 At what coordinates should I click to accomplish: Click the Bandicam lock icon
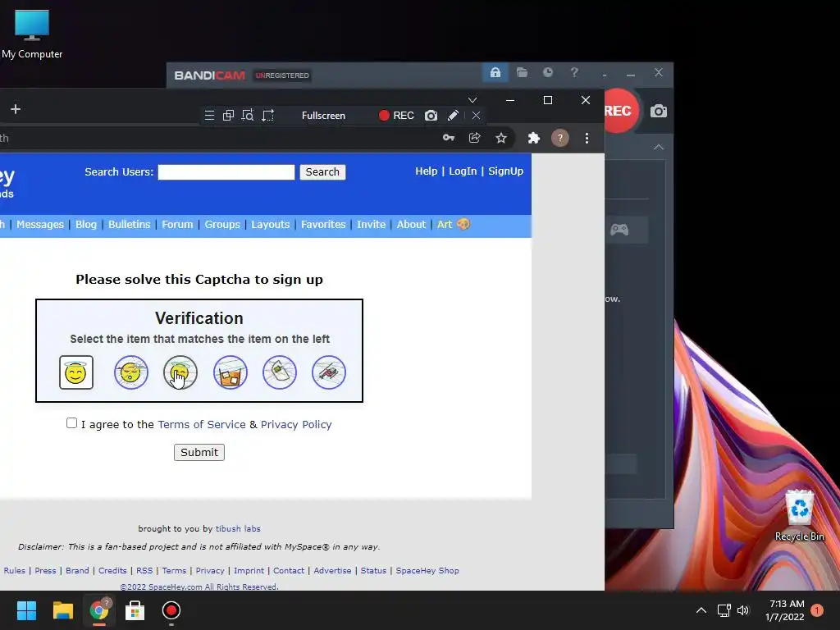pyautogui.click(x=495, y=72)
